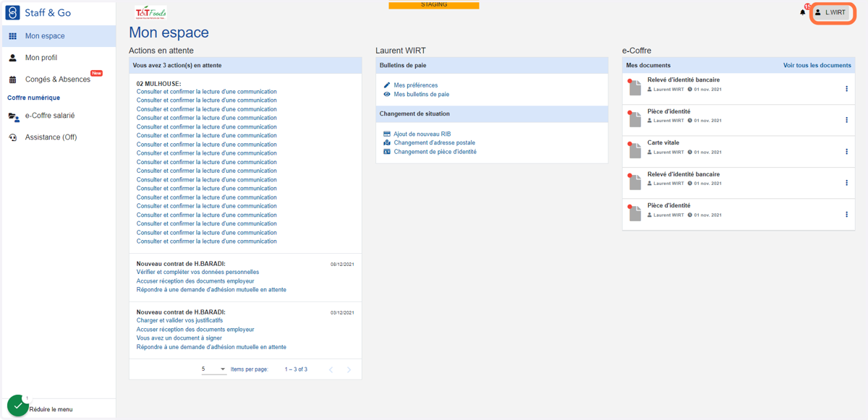Click the folder icon beside e-Coffre salarié
Screen dimensions: 868x420
click(x=13, y=116)
